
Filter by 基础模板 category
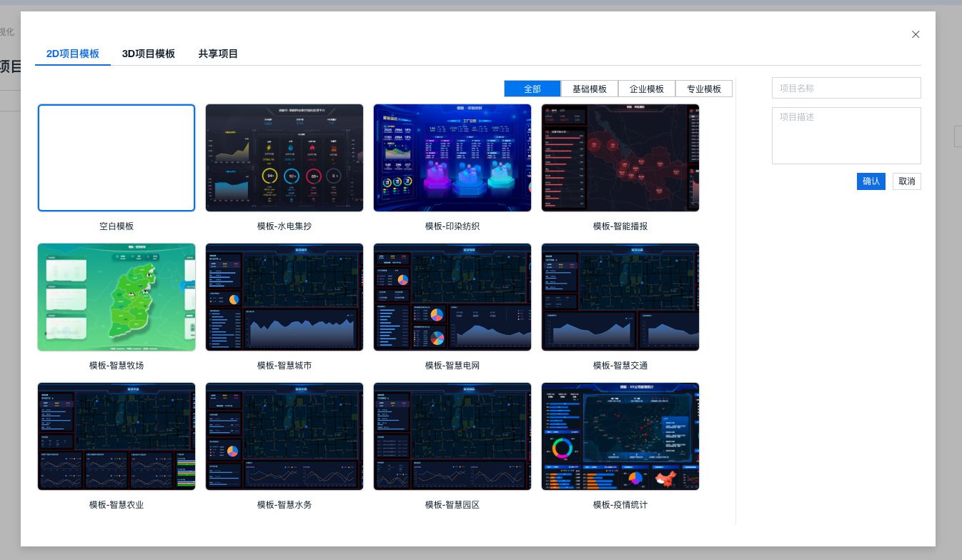pos(590,89)
